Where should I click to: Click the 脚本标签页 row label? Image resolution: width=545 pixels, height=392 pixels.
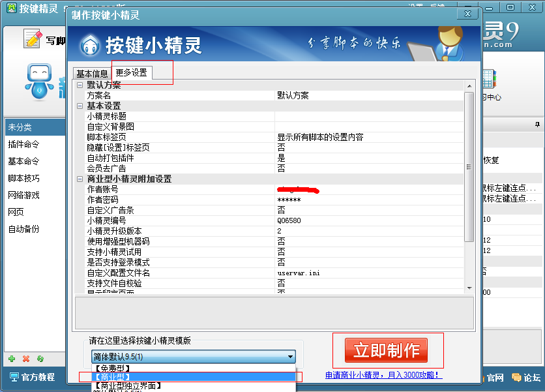[106, 137]
